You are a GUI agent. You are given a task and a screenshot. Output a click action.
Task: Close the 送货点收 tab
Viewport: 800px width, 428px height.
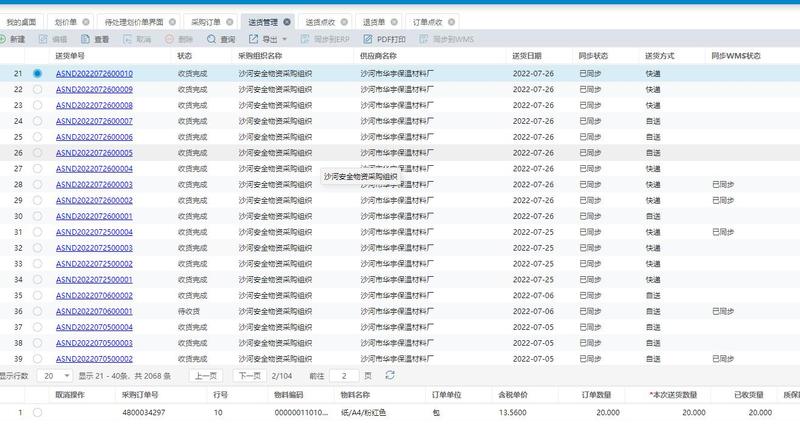[344, 22]
